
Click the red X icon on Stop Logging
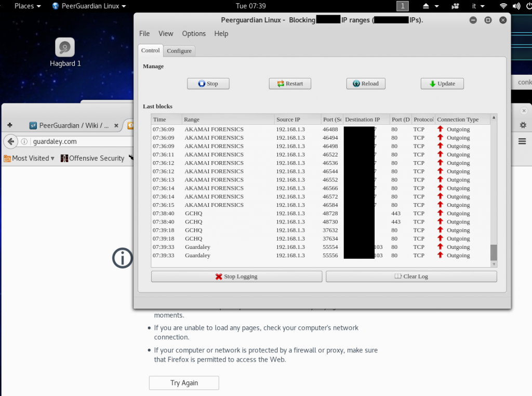pyautogui.click(x=219, y=276)
